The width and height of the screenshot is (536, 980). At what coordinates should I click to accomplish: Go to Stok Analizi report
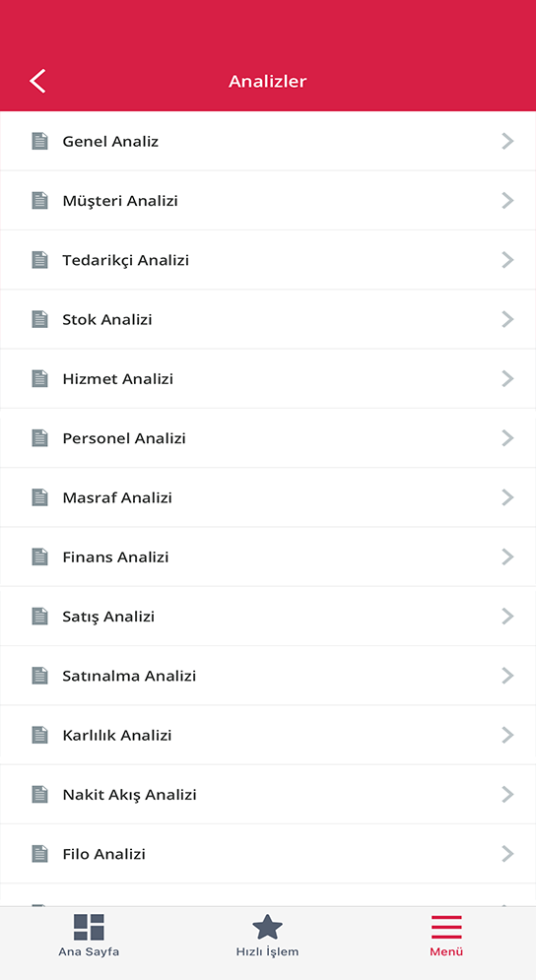pos(268,319)
